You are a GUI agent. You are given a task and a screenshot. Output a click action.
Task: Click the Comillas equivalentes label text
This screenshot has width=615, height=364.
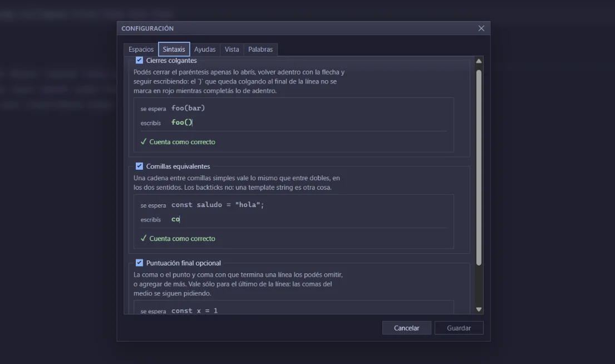click(178, 166)
